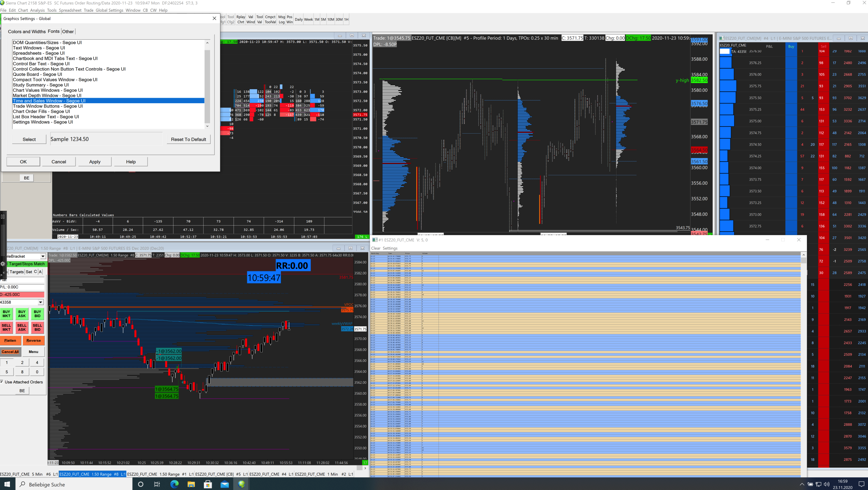Screen dimensions: 868x490
Task: Toggle Use Attached Orders checkbox
Action: coord(2,382)
